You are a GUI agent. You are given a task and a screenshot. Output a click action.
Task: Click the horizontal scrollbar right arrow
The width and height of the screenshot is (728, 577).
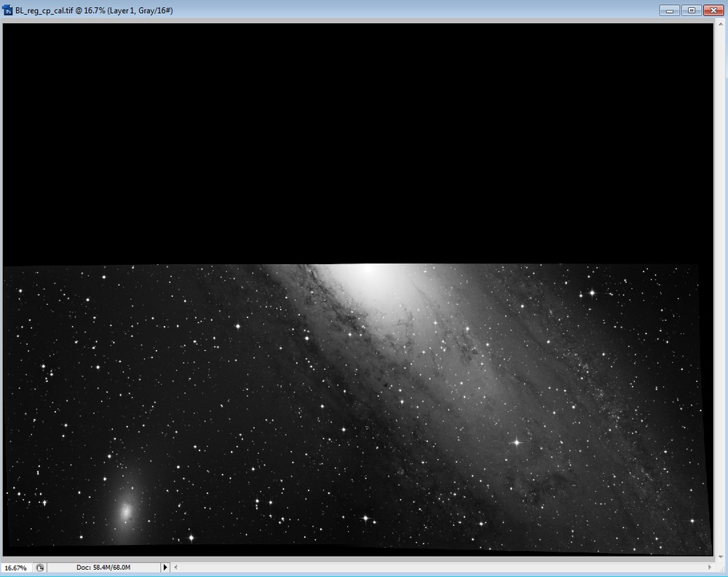click(x=709, y=567)
